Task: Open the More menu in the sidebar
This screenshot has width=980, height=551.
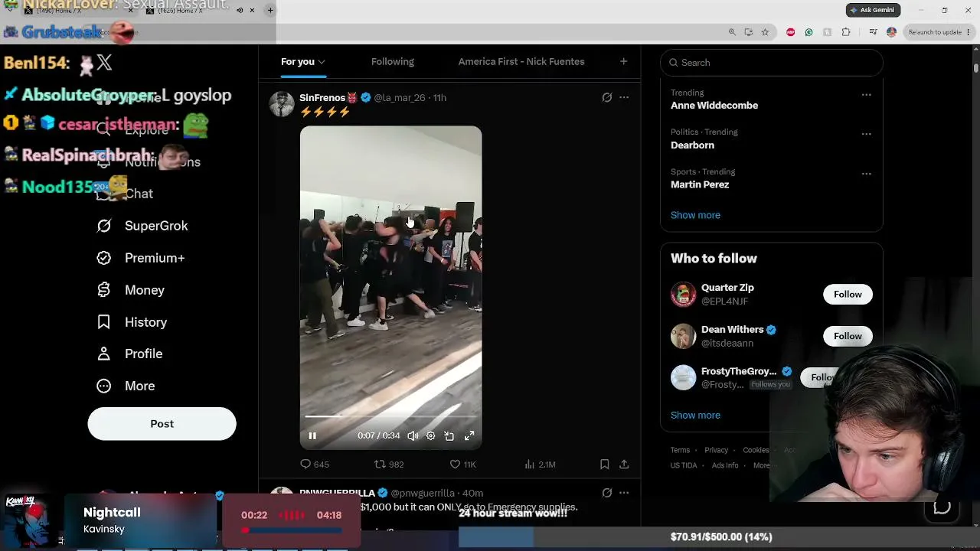Action: [126, 386]
